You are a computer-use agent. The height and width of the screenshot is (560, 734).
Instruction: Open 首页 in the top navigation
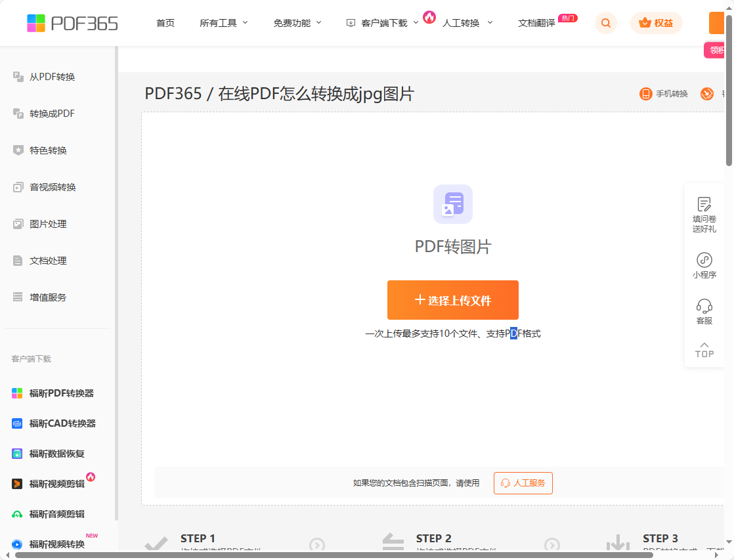coord(165,23)
